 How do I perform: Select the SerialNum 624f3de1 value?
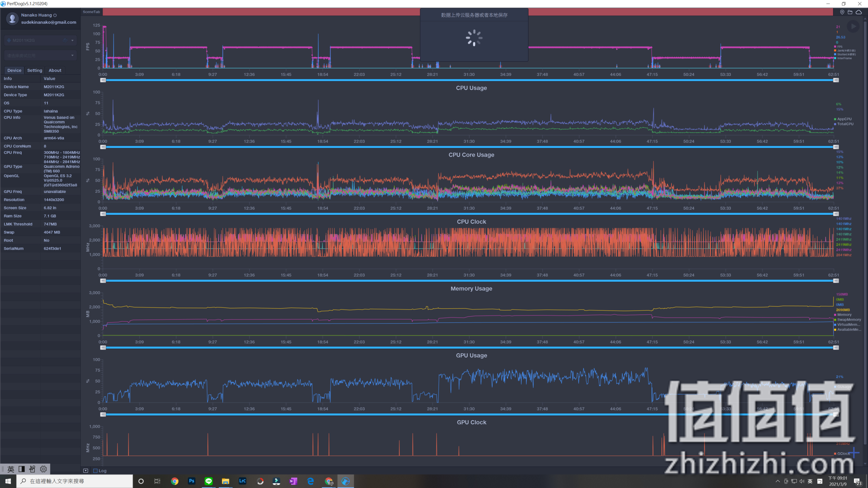click(x=53, y=249)
